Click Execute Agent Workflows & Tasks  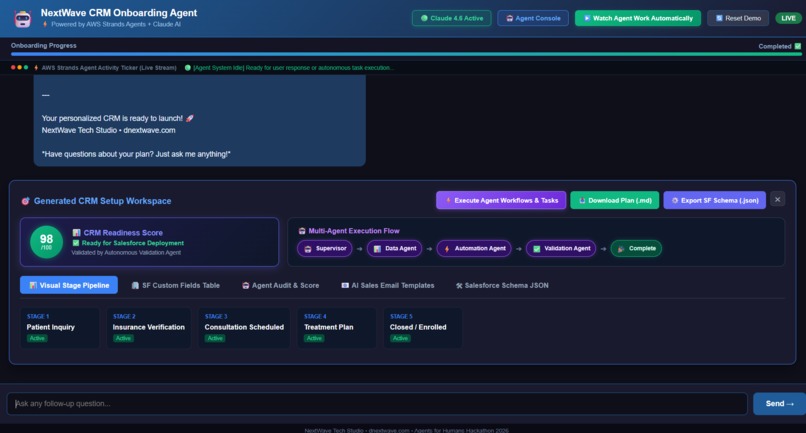[501, 201]
